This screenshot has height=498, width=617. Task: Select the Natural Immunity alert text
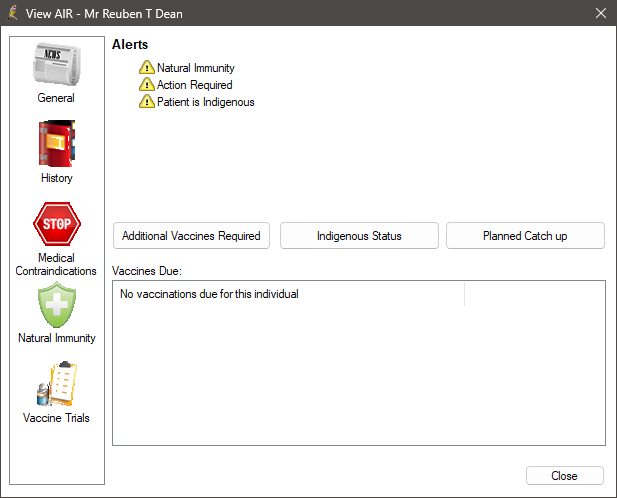tap(195, 68)
